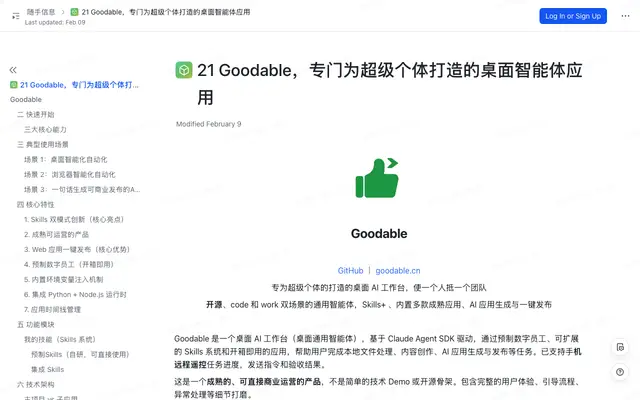Jump to 1. Skills 双模式创新 entry

click(x=73, y=220)
